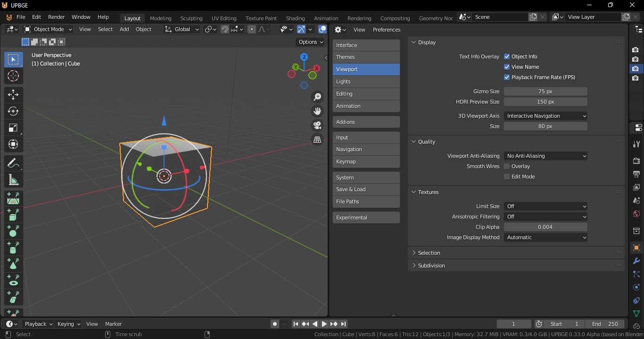The width and height of the screenshot is (644, 339).
Task: Click the viewport zoom magnifier icon
Action: (x=317, y=97)
